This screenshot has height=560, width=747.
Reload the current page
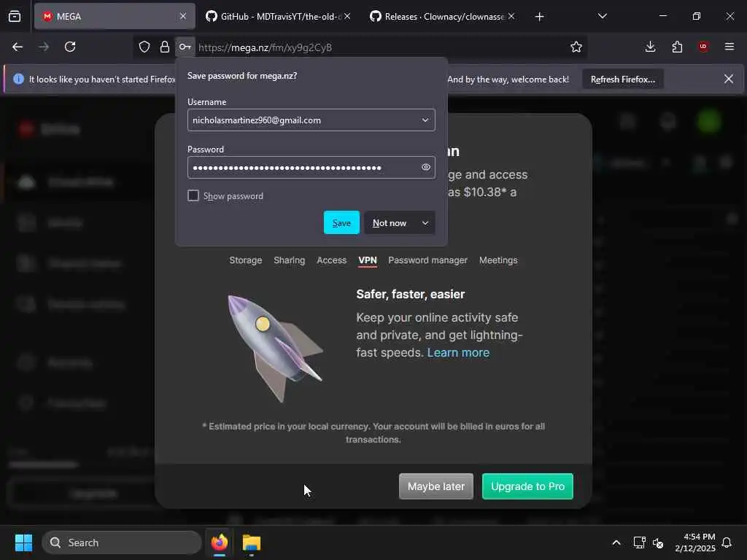pos(70,47)
